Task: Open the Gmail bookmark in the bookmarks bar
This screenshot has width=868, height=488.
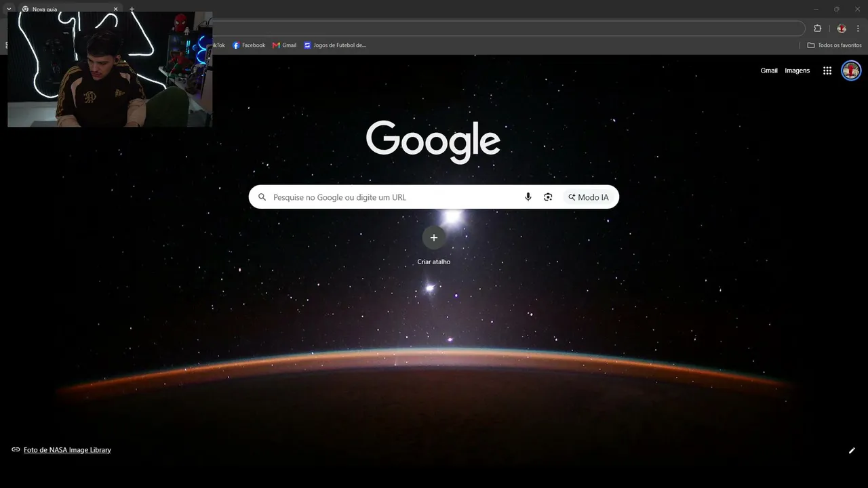Action: [284, 45]
